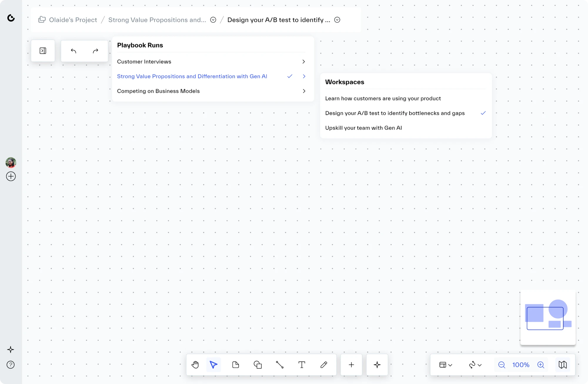588x384 pixels.
Task: Click the Strong Value Propositions and... breadcrumb
Action: [157, 20]
